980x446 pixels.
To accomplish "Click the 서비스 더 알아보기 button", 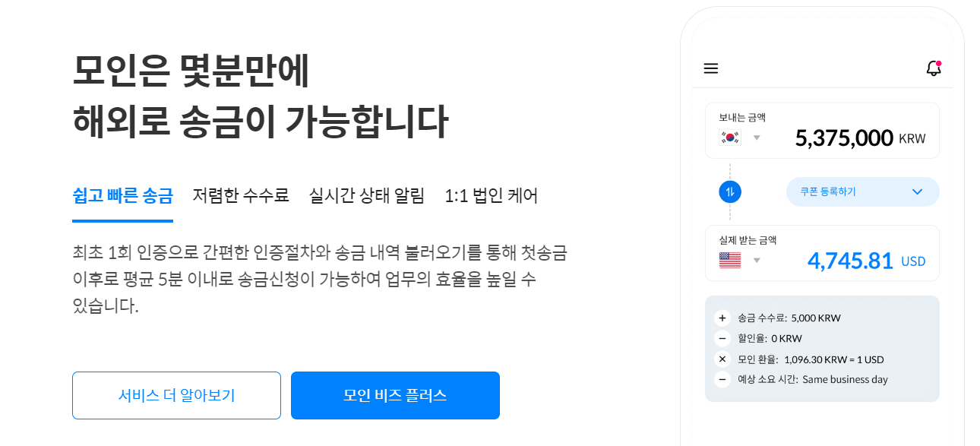I will click(x=176, y=395).
